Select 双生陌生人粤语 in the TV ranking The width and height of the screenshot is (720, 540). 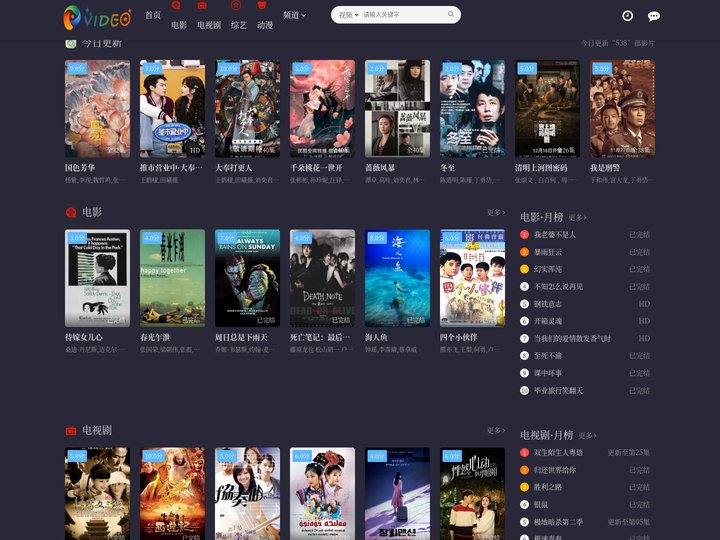tap(558, 453)
